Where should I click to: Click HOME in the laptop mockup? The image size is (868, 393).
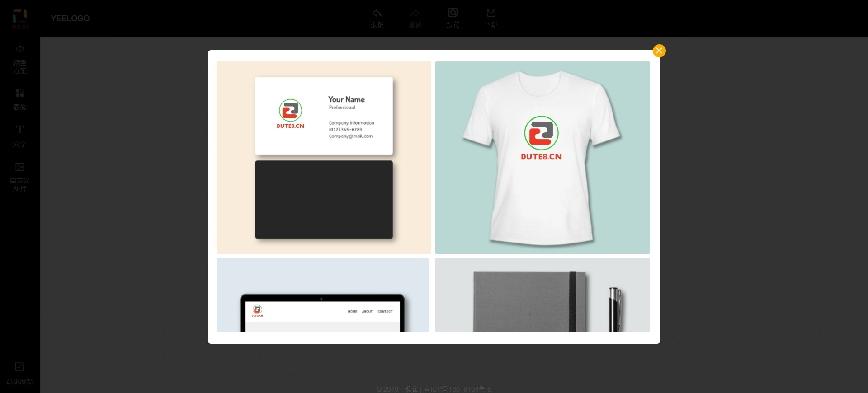click(353, 312)
